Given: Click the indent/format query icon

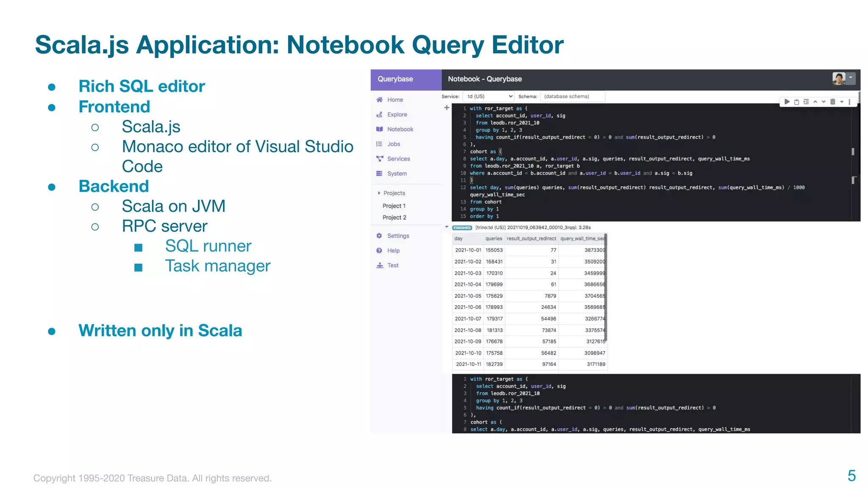Looking at the screenshot, I should [x=806, y=102].
